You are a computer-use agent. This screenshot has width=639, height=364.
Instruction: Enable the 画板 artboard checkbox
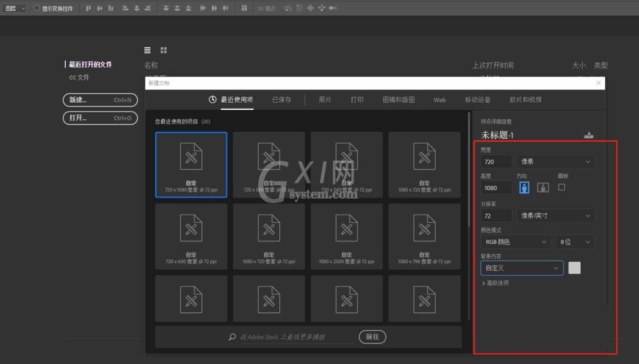562,187
